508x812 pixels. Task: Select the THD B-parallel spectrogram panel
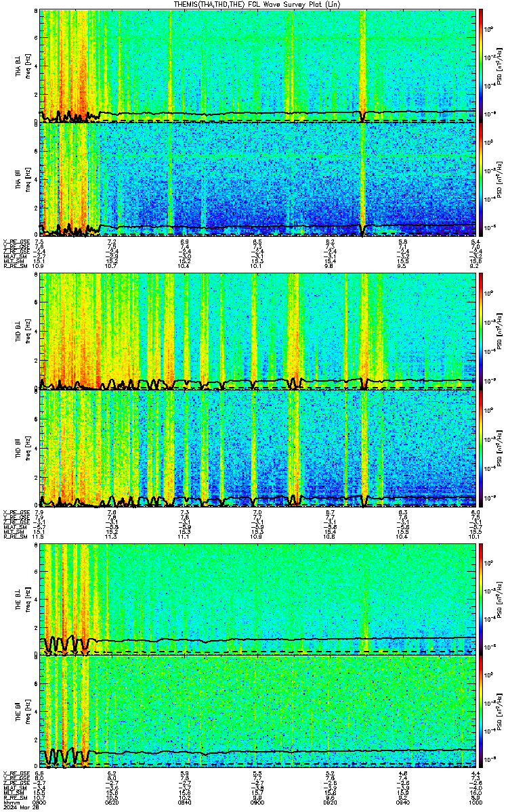pos(257,448)
